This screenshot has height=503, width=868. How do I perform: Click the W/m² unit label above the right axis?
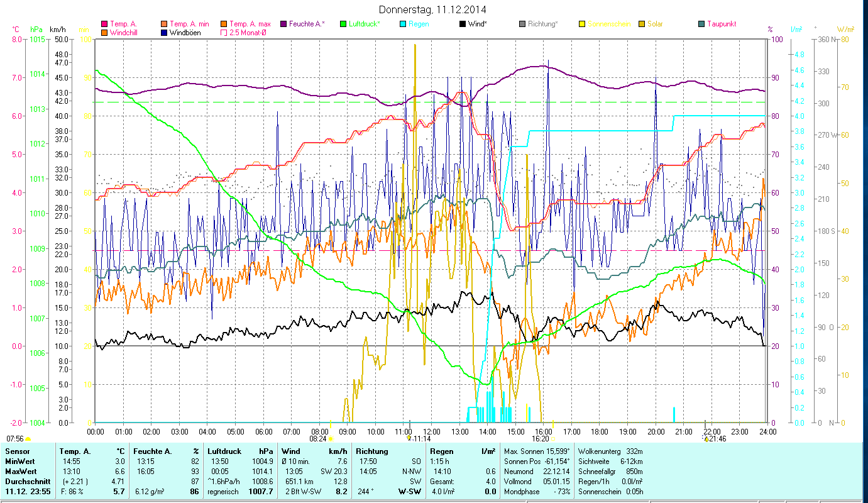pos(845,30)
